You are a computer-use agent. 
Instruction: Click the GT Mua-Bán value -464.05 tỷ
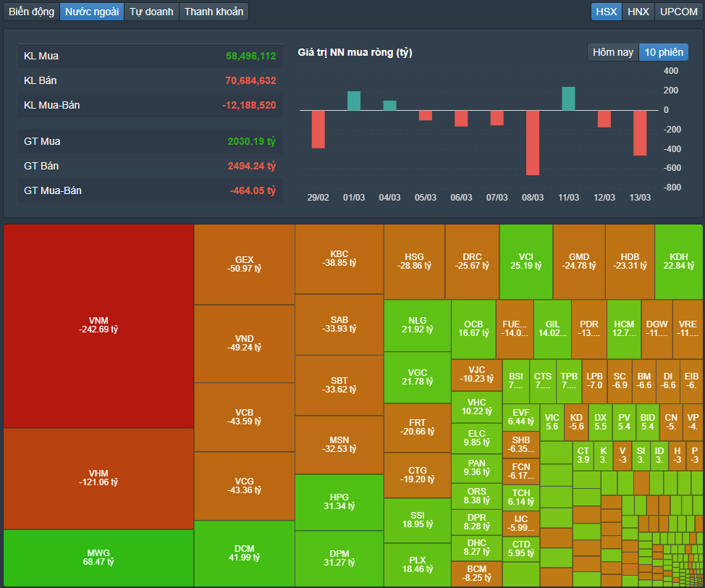(x=253, y=190)
